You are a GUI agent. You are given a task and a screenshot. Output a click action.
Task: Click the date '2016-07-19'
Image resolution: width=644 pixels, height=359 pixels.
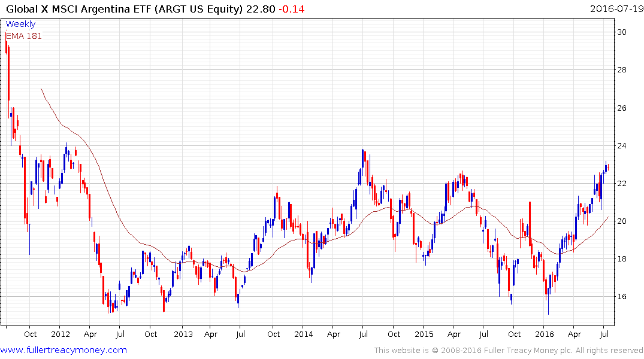616,8
